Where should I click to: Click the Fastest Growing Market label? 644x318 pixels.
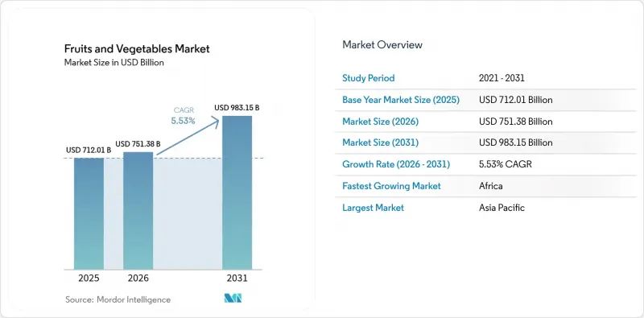pos(391,186)
